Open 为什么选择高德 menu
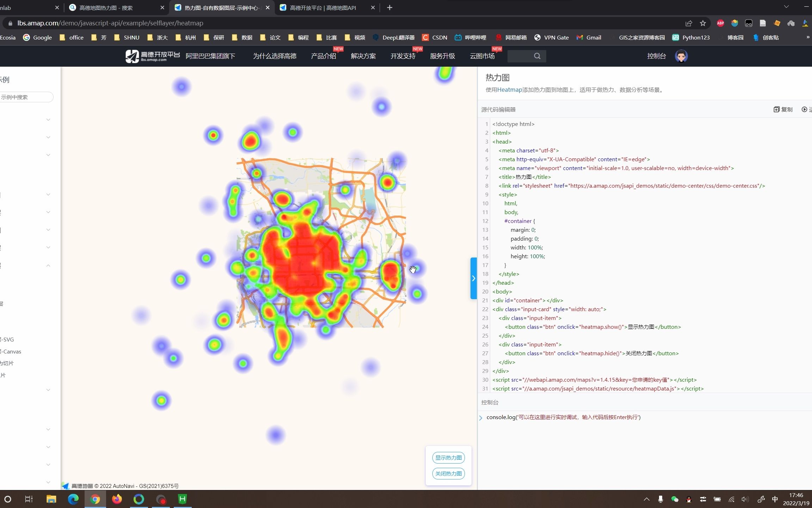812x508 pixels. pyautogui.click(x=275, y=56)
